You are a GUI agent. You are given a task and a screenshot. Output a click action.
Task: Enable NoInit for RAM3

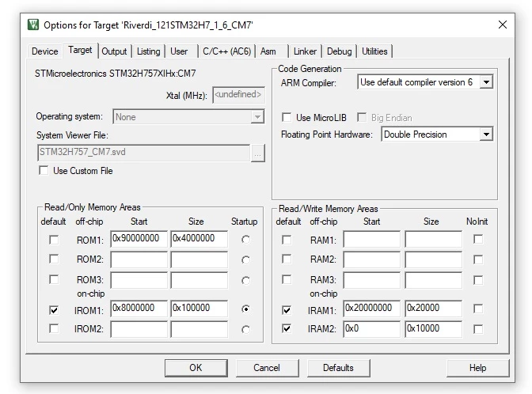(478, 280)
